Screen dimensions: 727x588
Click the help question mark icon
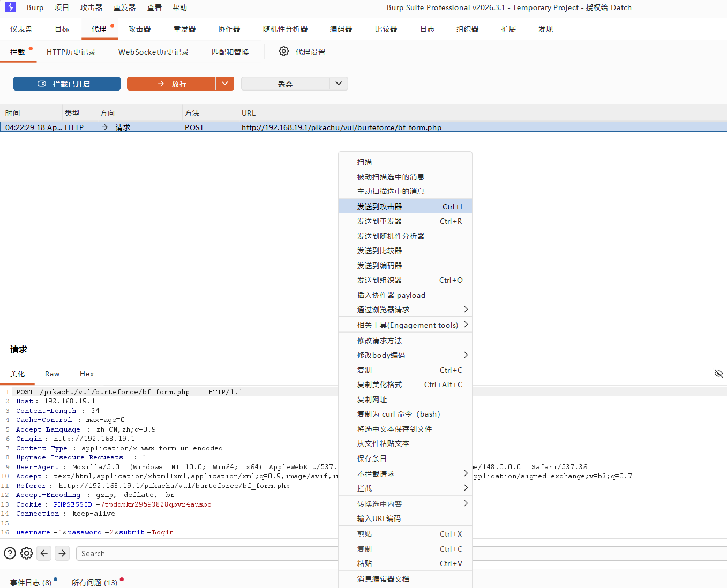click(10, 553)
